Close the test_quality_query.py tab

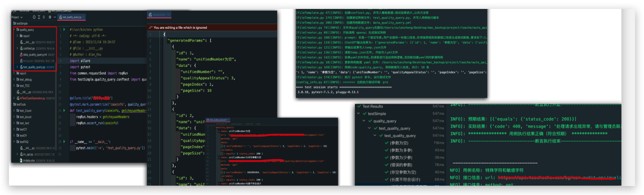[x=84, y=17]
